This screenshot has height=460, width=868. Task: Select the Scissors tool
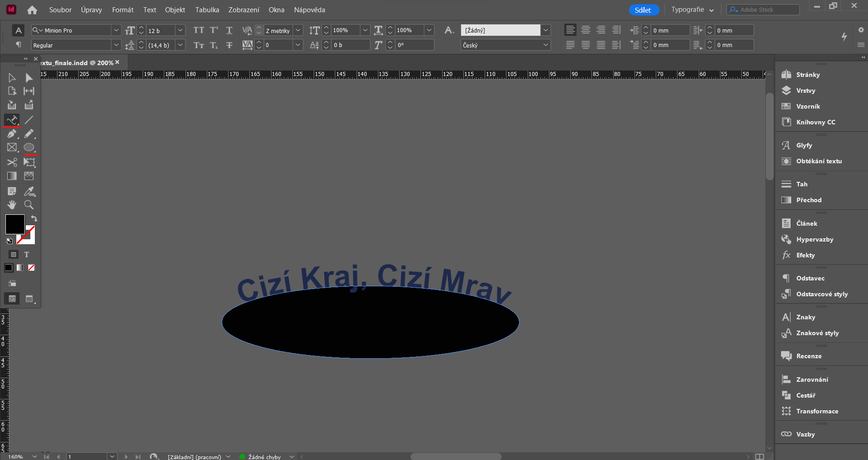[12, 162]
